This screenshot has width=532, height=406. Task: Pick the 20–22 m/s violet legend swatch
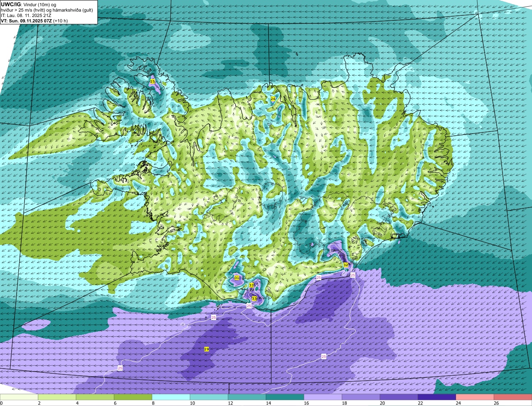pyautogui.click(x=399, y=397)
